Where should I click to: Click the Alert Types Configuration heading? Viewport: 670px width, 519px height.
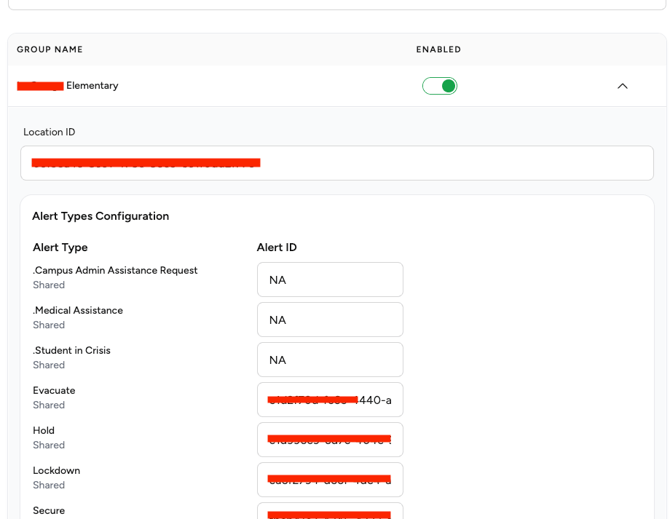click(x=100, y=216)
